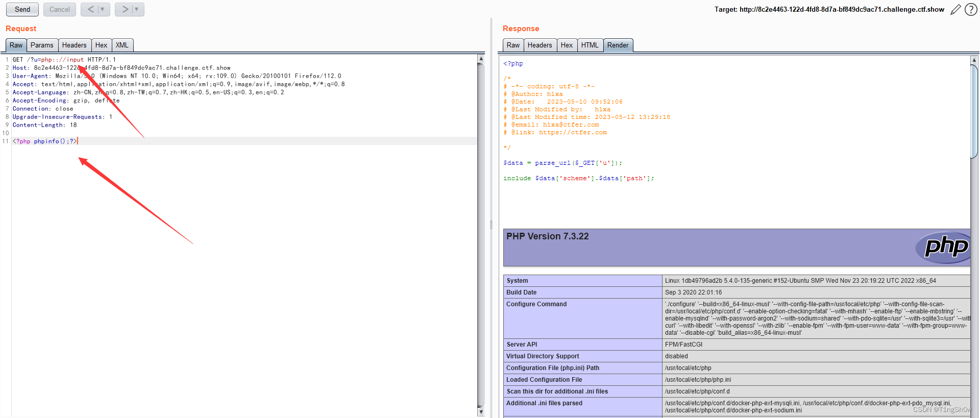
Task: Open the back history dropdown arrow
Action: pos(104,9)
